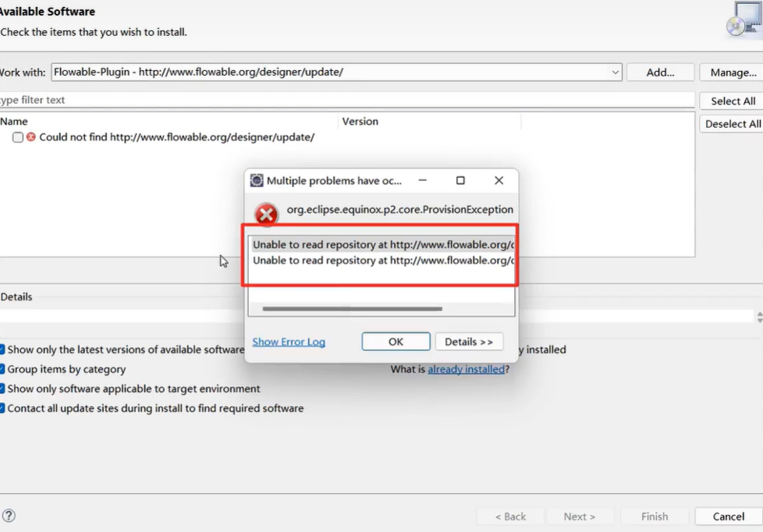Image resolution: width=763 pixels, height=532 pixels.
Task: Click the Manage... button
Action: point(733,73)
